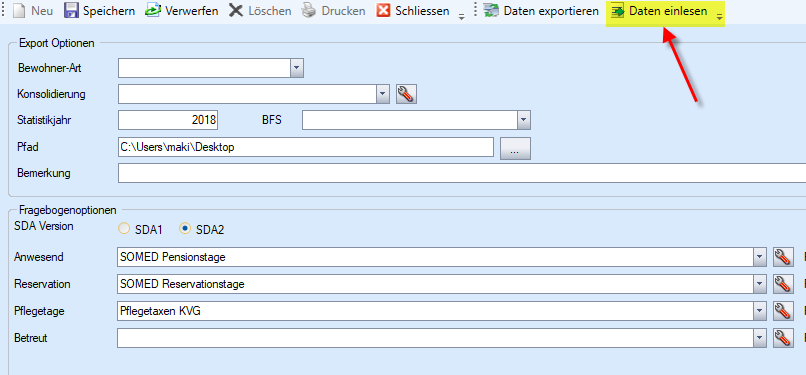Click the Speichern floppy disk icon
806x375 pixels.
click(71, 11)
